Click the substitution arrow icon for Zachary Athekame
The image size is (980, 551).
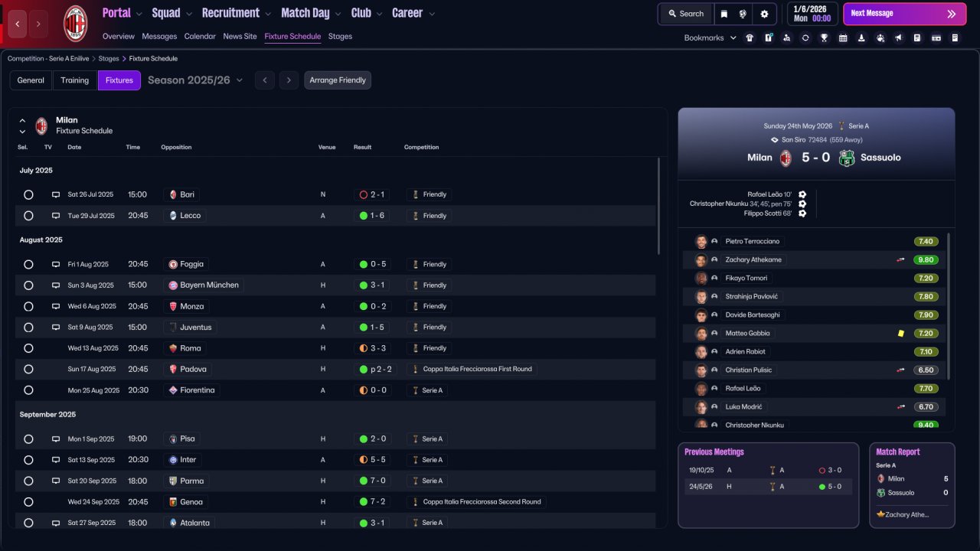coord(901,260)
